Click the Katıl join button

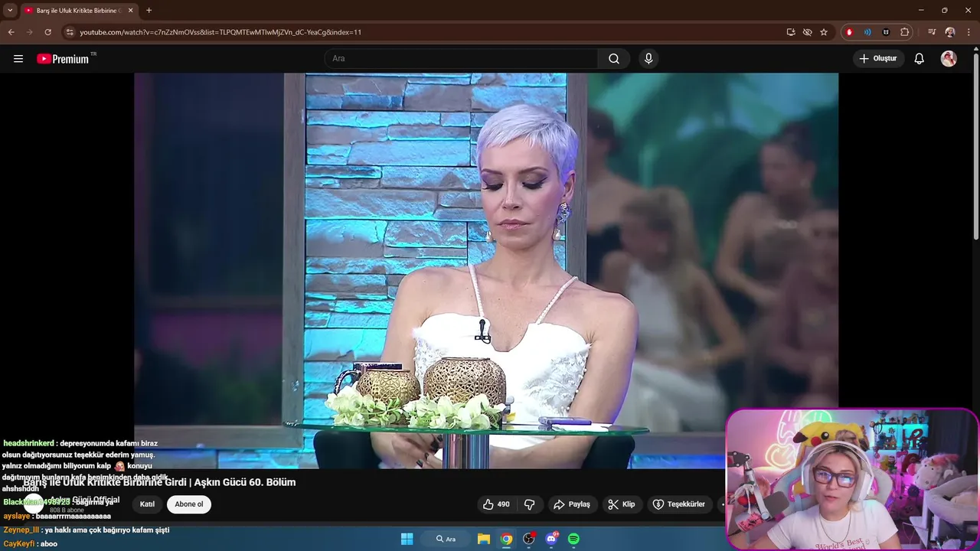click(x=147, y=504)
